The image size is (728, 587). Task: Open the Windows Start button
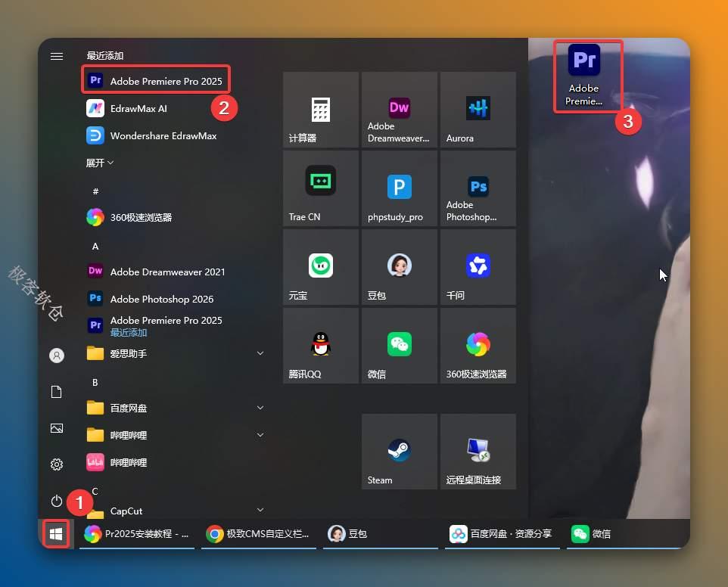(x=56, y=533)
